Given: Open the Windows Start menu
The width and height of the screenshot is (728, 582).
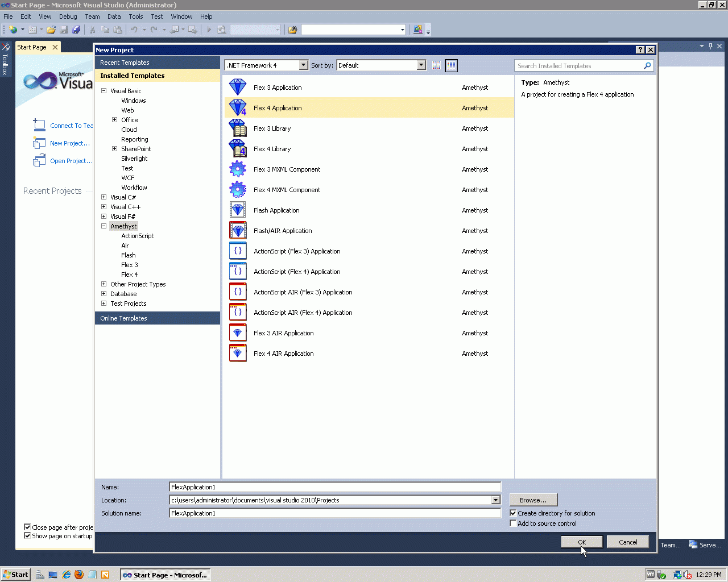Looking at the screenshot, I should coord(15,575).
